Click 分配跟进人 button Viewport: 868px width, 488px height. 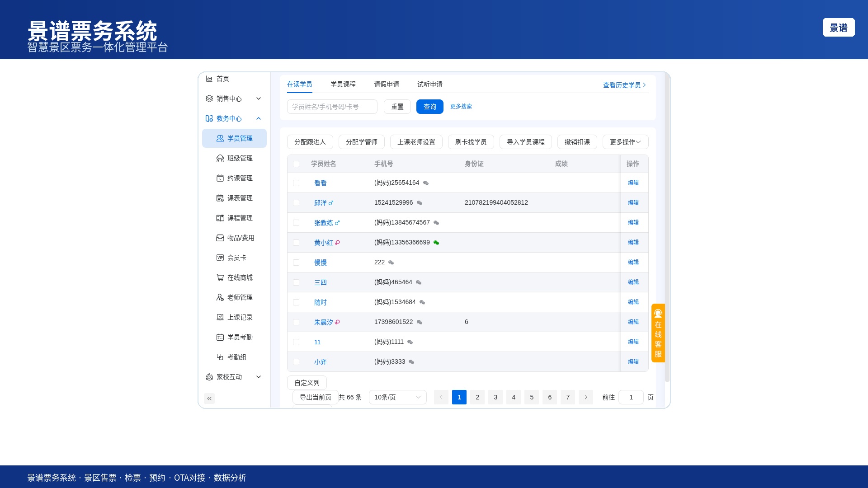(x=310, y=142)
